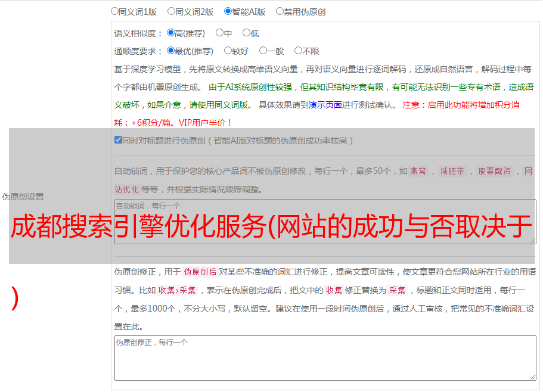Screen dimensions: 543x392
Task: Set 语义相似度 to 低
Action: (x=246, y=33)
